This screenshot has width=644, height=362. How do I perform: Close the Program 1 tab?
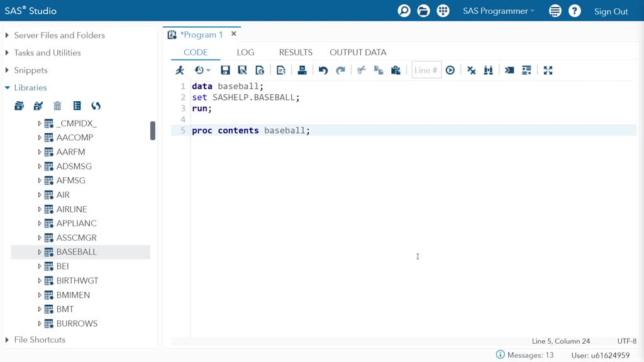point(234,35)
